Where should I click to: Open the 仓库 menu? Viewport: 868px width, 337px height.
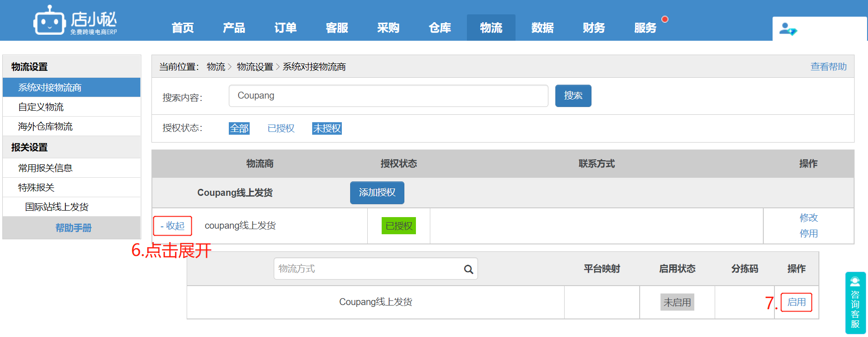[x=440, y=28]
